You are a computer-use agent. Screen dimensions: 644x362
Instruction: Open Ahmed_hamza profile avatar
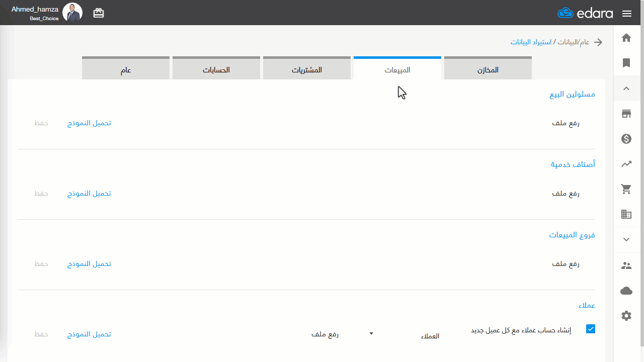72,13
